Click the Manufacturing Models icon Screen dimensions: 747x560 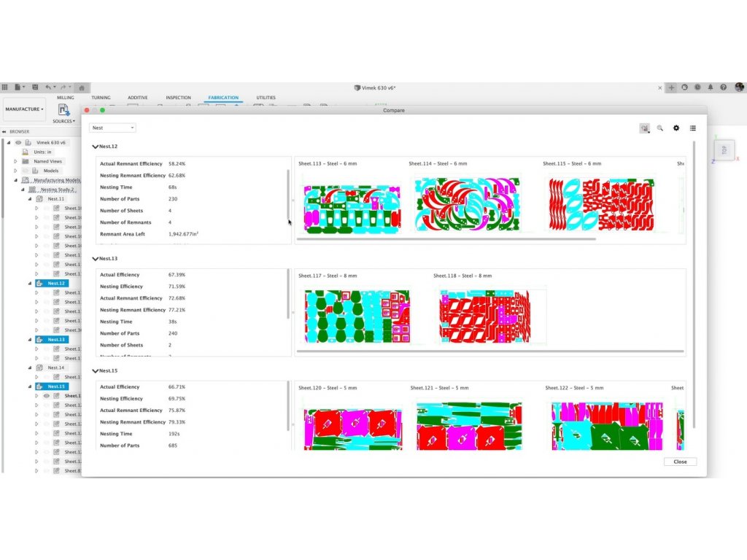tap(26, 180)
